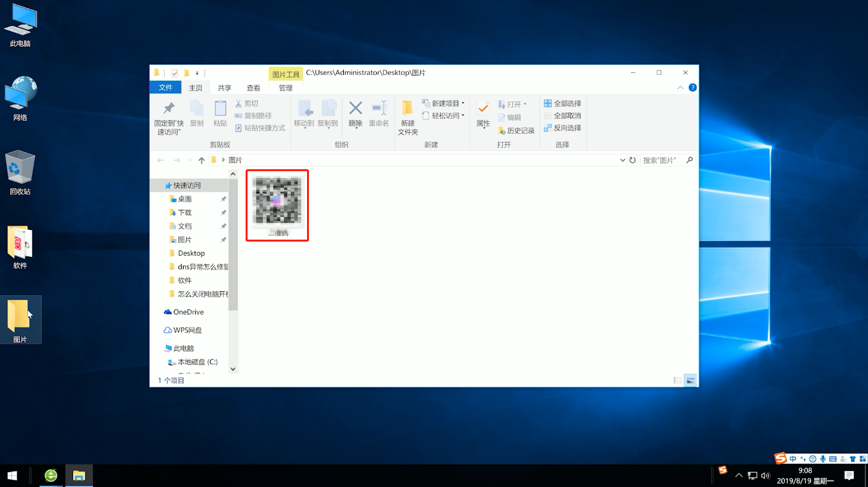Open pinned 图片 in navigation pane
The image size is (868, 487).
coord(185,240)
